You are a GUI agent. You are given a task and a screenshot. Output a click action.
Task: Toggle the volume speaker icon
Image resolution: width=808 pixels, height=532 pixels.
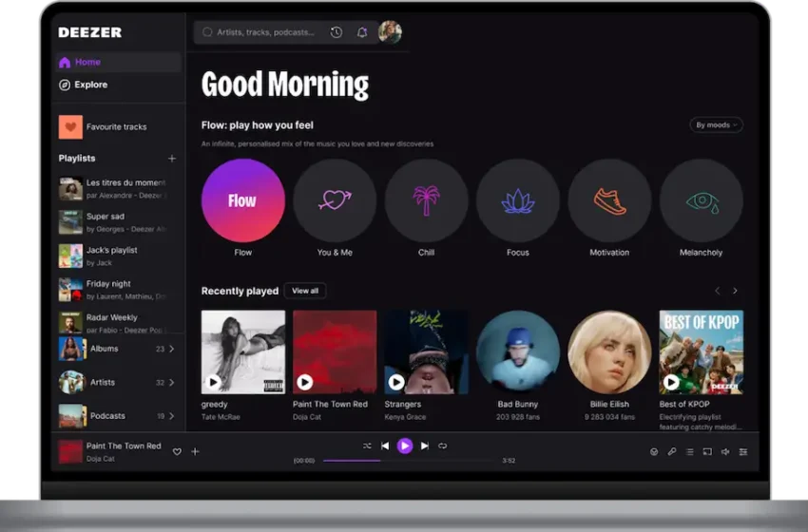725,452
